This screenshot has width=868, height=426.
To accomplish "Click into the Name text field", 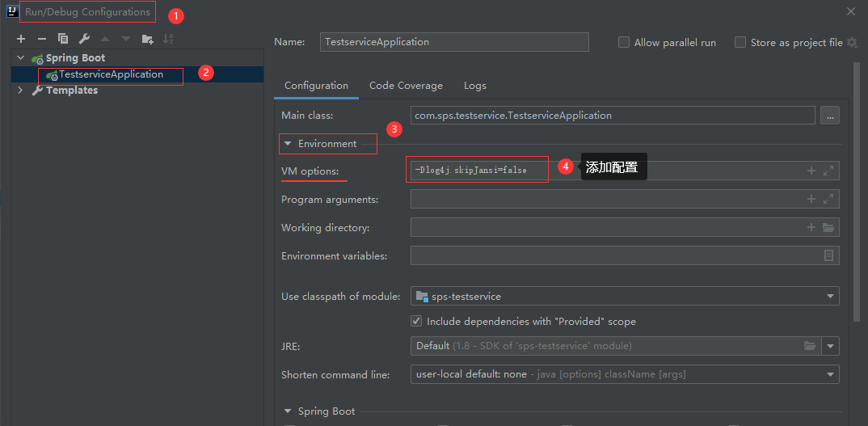I will point(454,42).
